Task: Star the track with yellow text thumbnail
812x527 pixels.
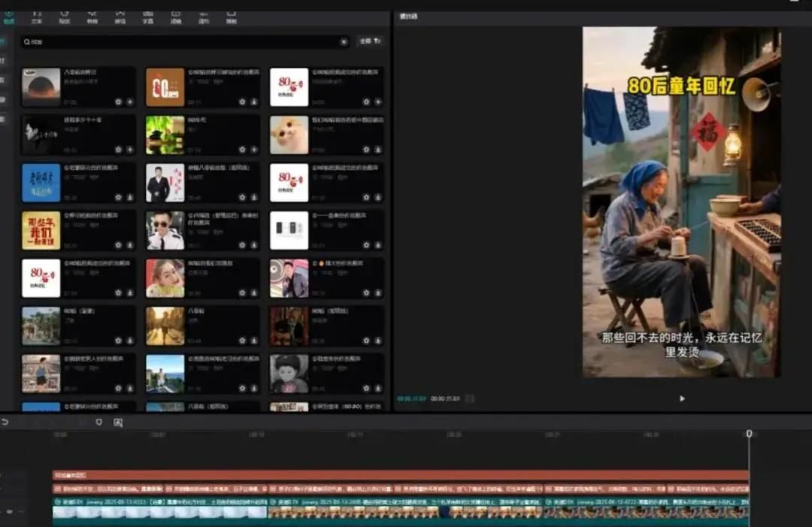Action: 118,245
